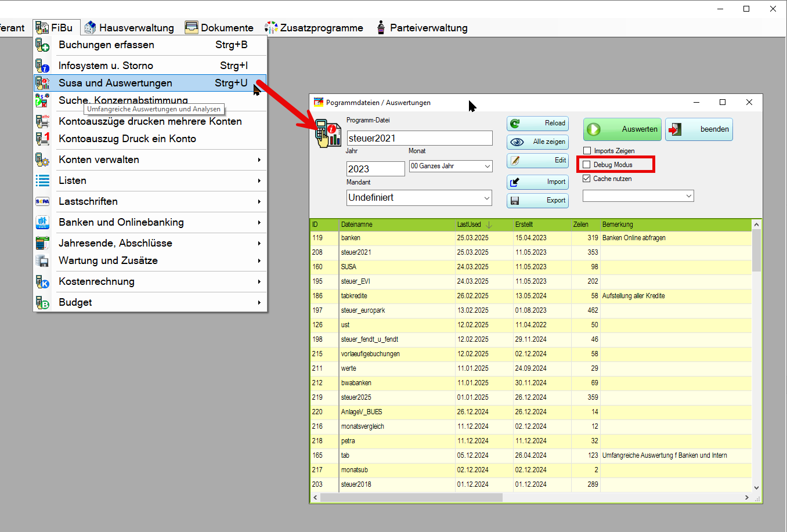Open the Wartung und Zusätze entry

(150, 260)
